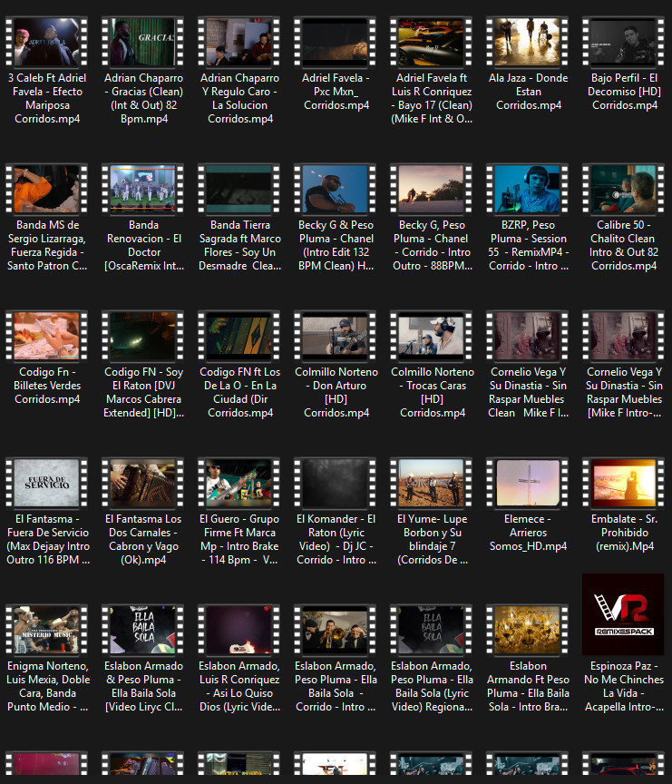Select Adriel Favela ft Luis R Conriquez thumbnail
This screenshot has width=672, height=784.
(431, 42)
